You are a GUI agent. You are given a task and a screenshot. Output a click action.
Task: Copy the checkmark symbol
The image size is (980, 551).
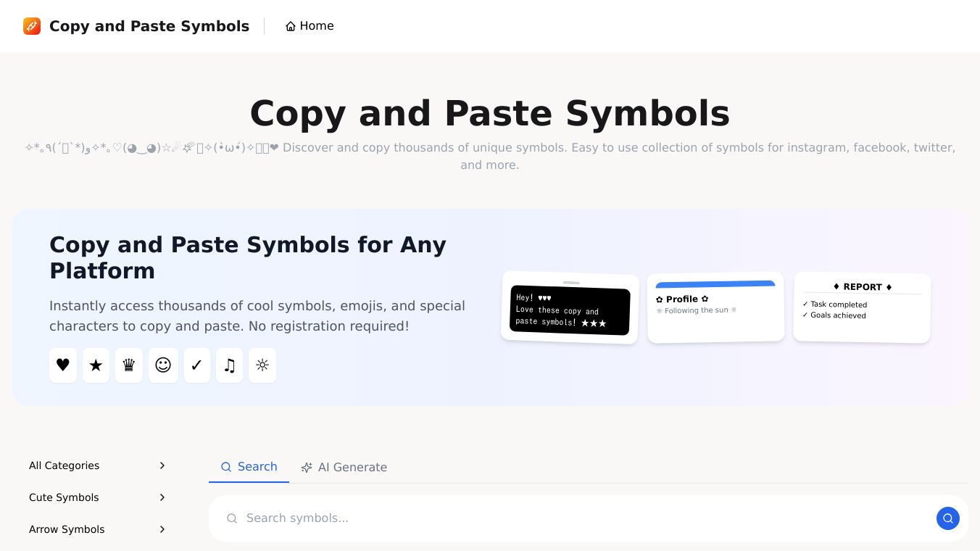click(x=196, y=365)
